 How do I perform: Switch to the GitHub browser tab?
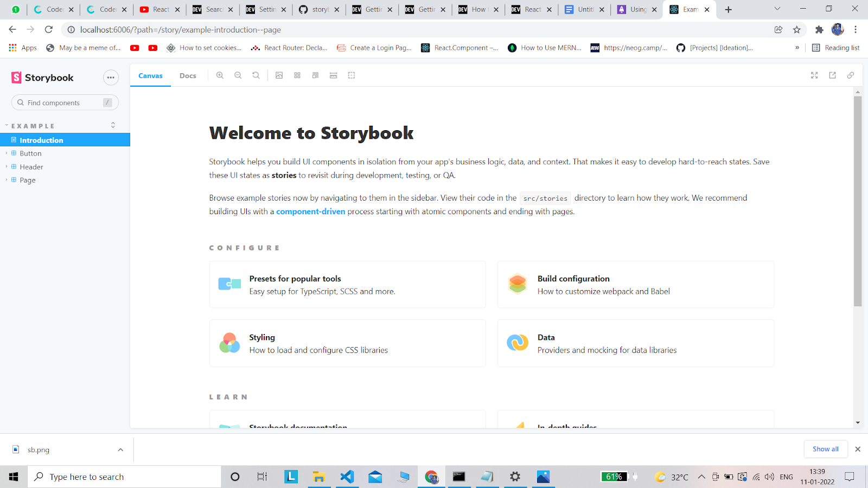[x=319, y=9]
